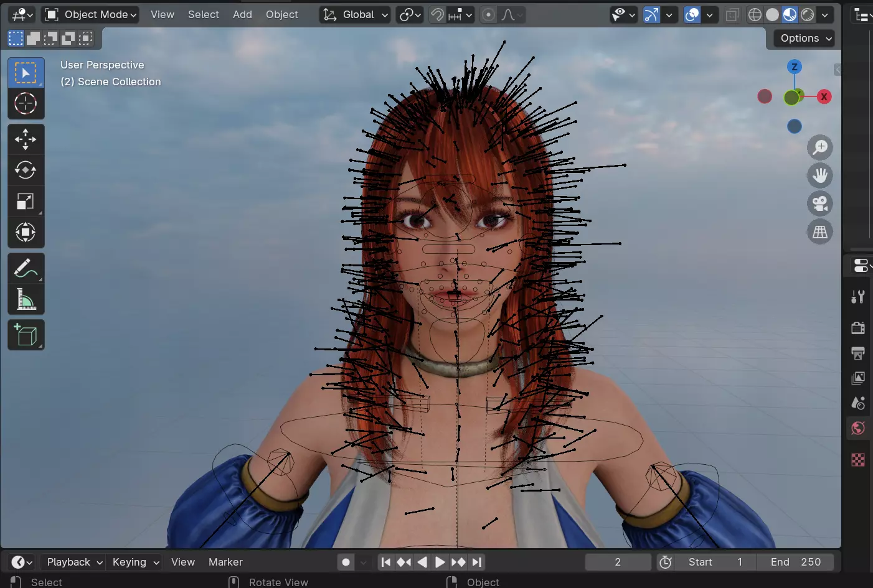Select the 3D Cursor tool
873x588 pixels.
coord(26,103)
